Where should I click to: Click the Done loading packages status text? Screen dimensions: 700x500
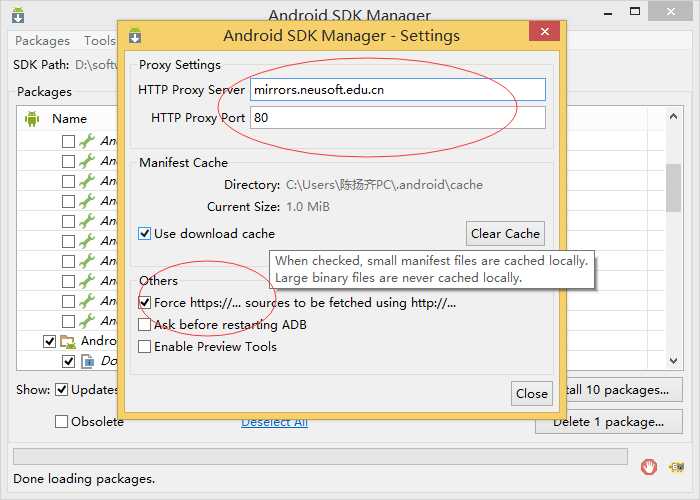point(84,479)
